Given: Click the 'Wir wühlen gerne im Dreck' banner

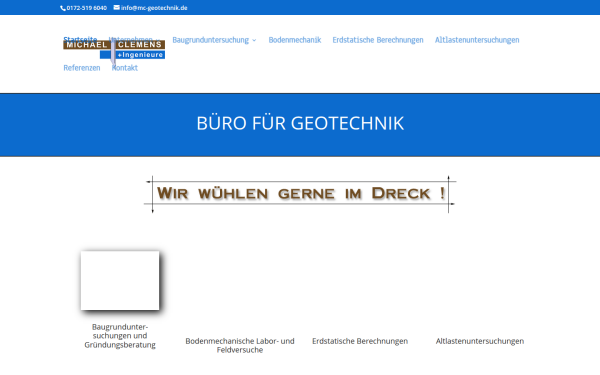Looking at the screenshot, I should (300, 194).
